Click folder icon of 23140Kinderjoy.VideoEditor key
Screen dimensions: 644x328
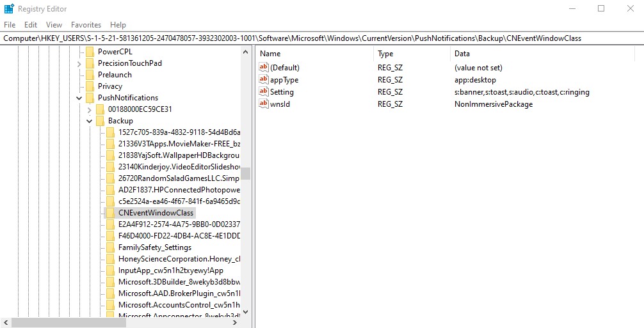coord(111,167)
